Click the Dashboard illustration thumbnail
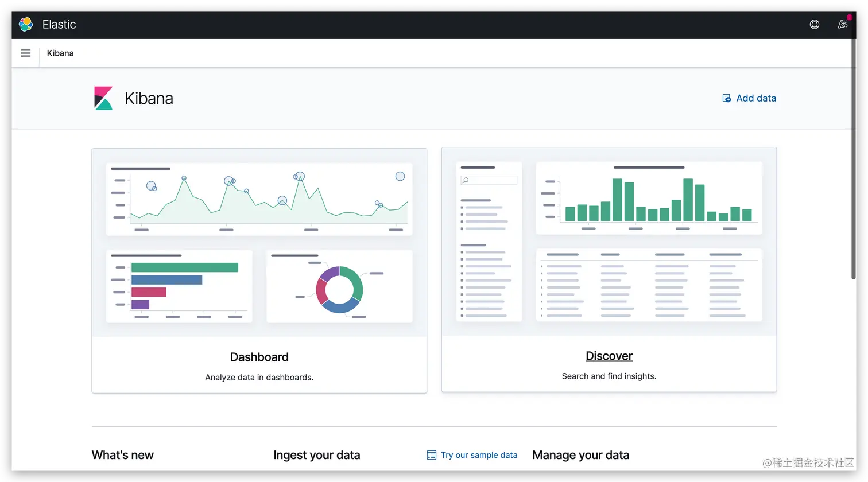The image size is (868, 482). (x=259, y=243)
